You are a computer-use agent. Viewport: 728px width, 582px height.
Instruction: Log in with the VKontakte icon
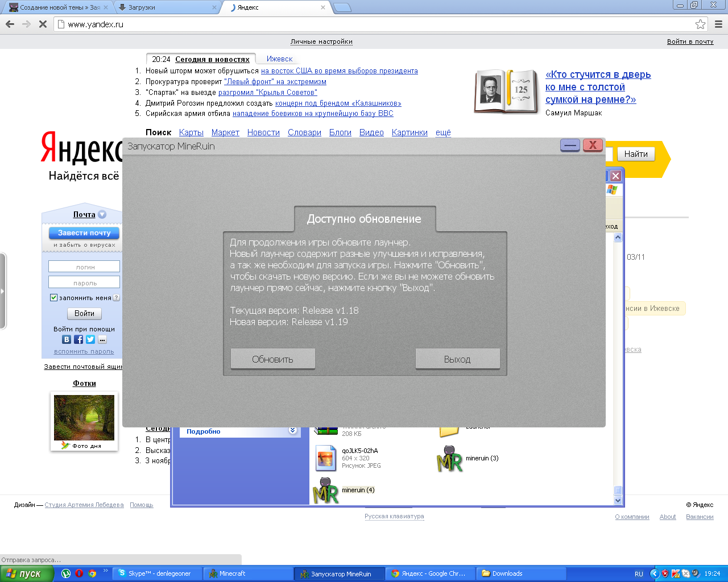click(x=67, y=339)
